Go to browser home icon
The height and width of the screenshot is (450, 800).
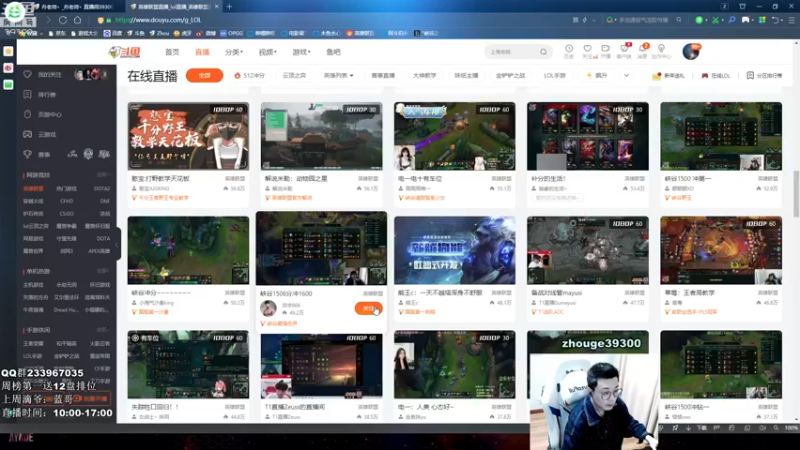pos(78,20)
